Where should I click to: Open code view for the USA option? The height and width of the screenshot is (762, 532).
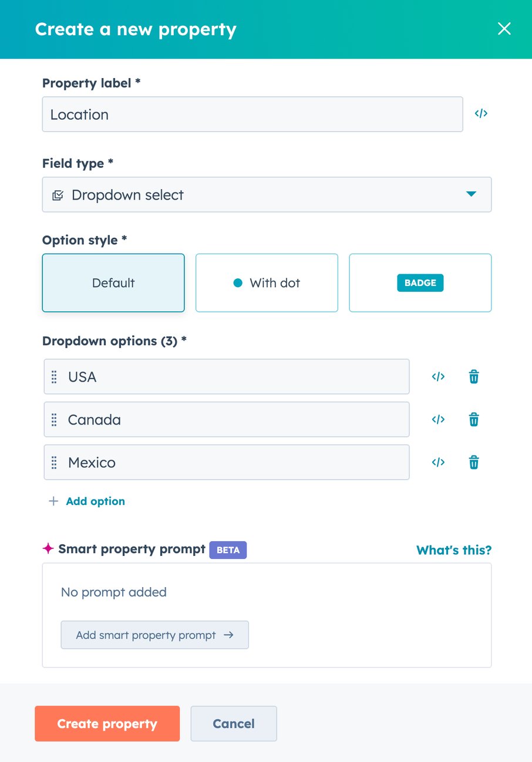[x=438, y=376]
